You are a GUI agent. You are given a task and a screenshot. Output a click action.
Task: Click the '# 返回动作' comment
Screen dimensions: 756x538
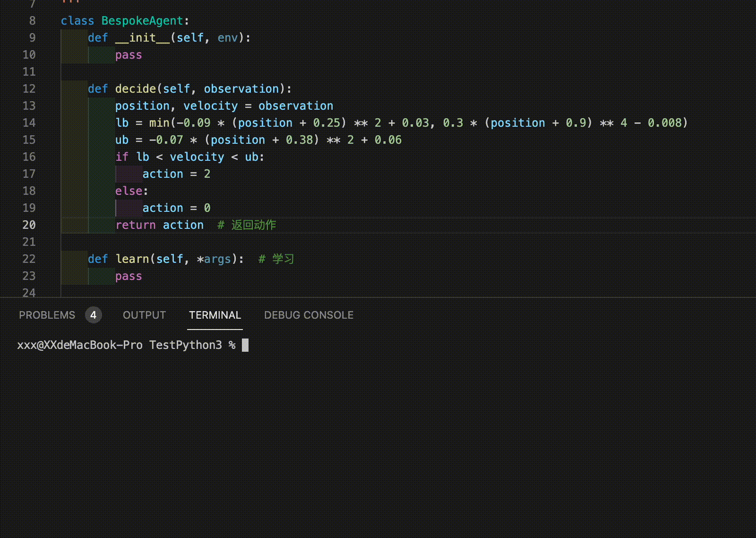[247, 225]
